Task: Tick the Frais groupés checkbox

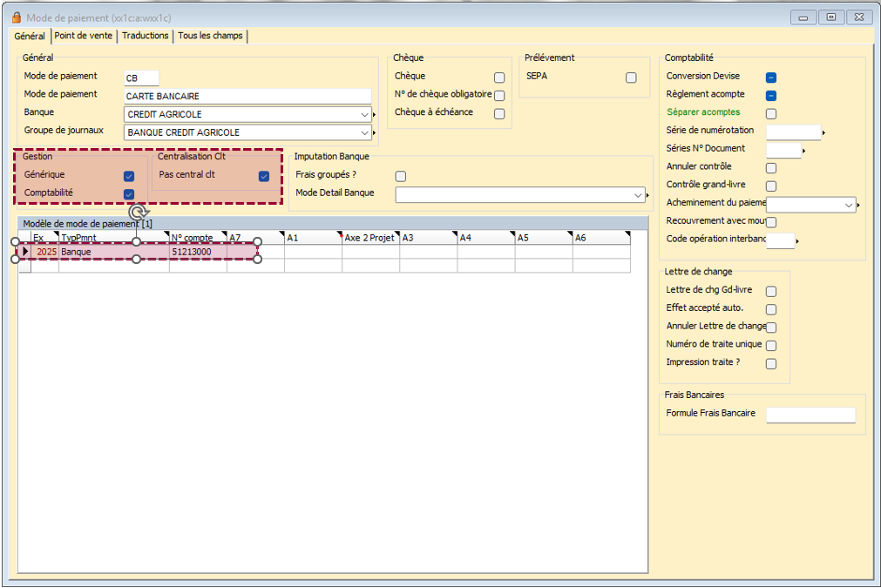Action: (x=401, y=176)
